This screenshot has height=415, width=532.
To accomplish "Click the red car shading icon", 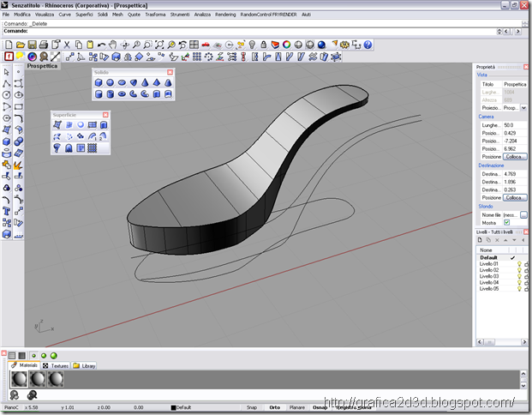I will (206, 45).
